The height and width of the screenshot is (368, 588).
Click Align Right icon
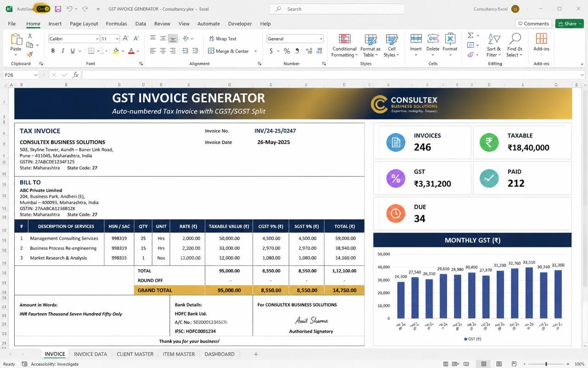coord(172,51)
